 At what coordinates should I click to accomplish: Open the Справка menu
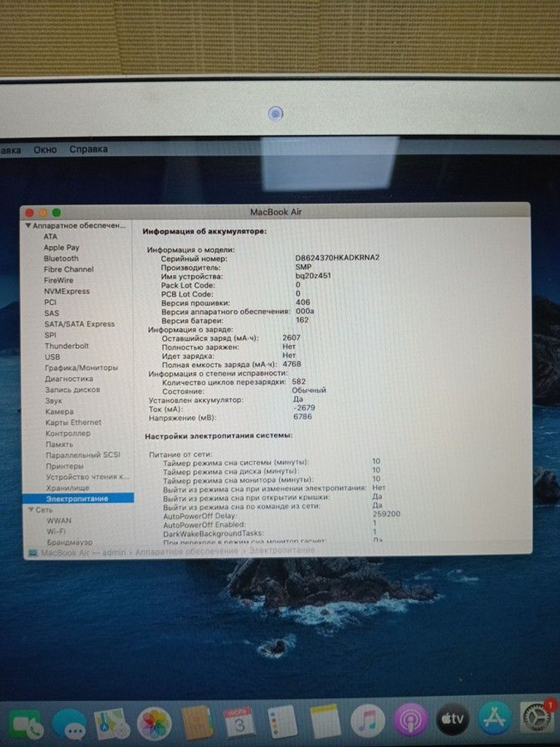pyautogui.click(x=88, y=149)
